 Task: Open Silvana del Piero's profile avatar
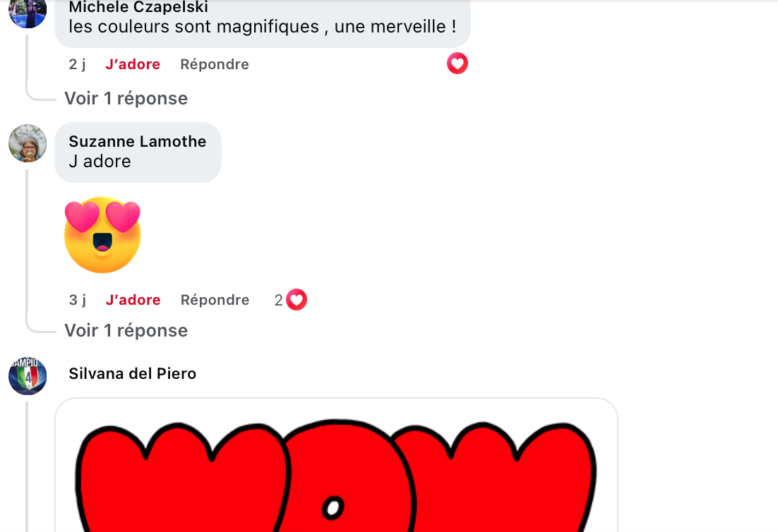[28, 376]
